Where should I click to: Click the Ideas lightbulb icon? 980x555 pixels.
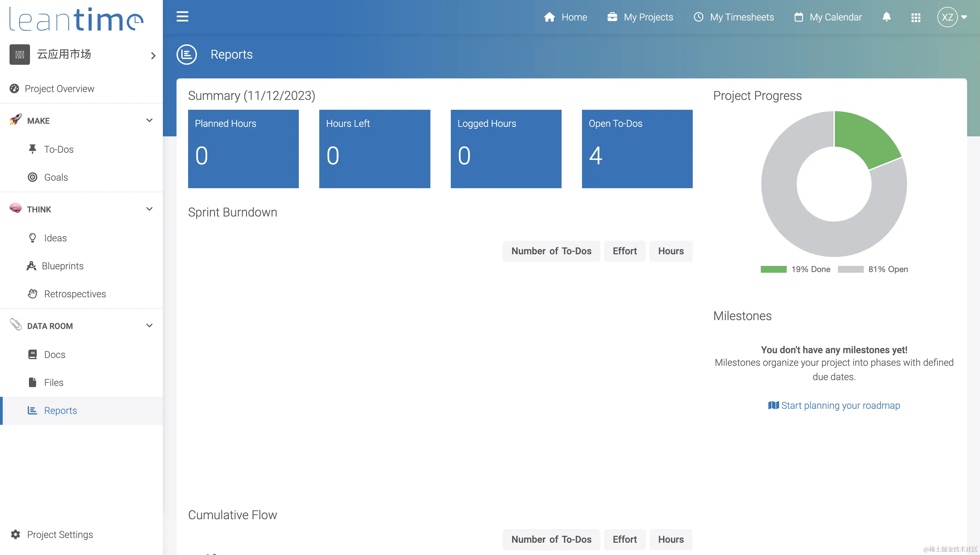coord(32,238)
